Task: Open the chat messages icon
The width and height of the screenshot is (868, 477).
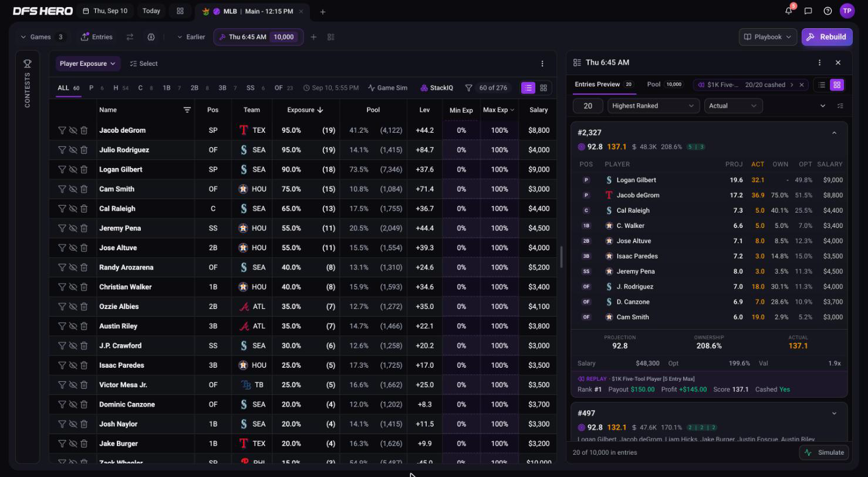Action: pos(808,11)
